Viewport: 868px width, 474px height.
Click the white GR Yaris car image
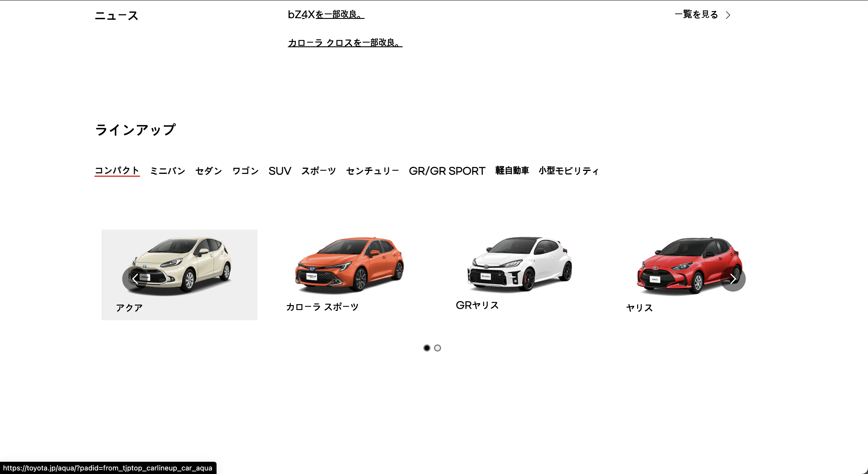(x=520, y=264)
